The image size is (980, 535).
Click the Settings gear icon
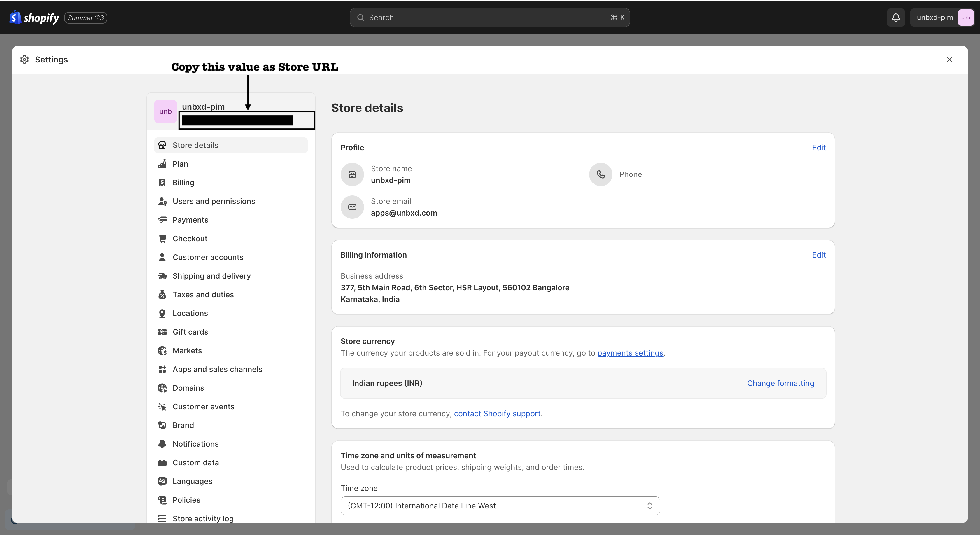pos(25,59)
